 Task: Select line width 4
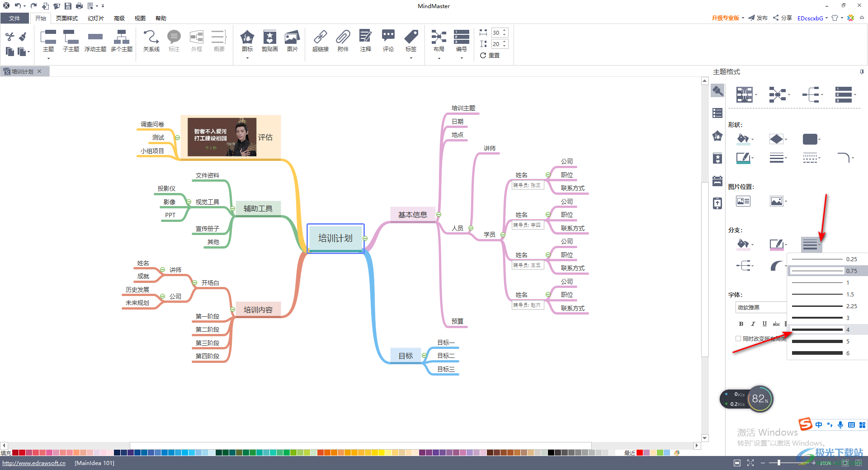click(827, 329)
